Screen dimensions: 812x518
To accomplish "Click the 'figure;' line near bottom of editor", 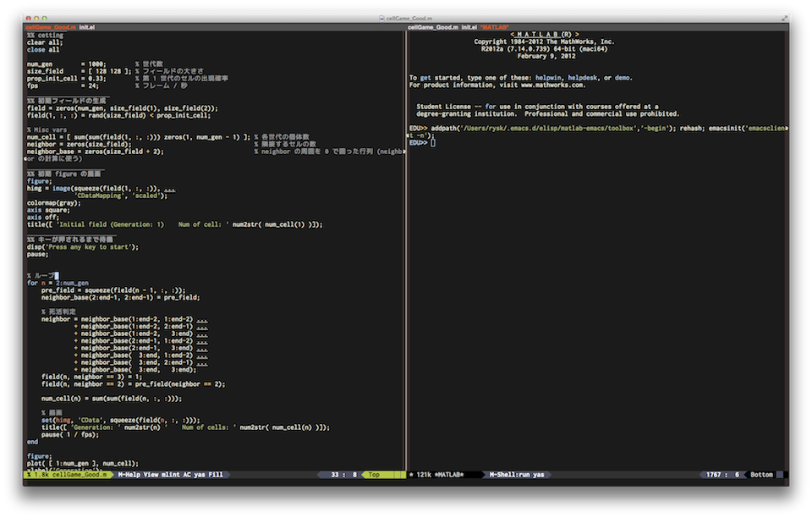I will [40, 456].
